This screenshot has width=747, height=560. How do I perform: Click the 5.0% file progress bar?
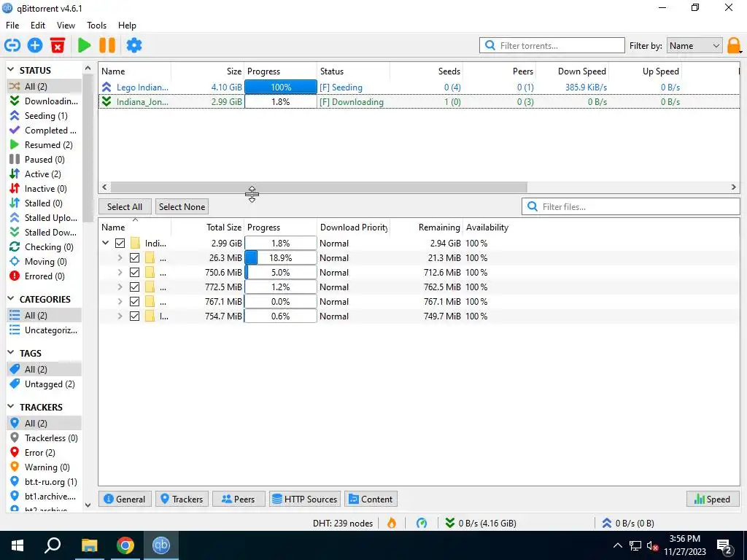(281, 273)
